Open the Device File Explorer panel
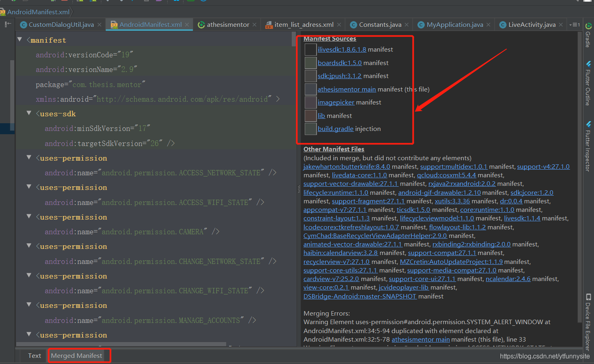The image size is (594, 364). click(588, 322)
